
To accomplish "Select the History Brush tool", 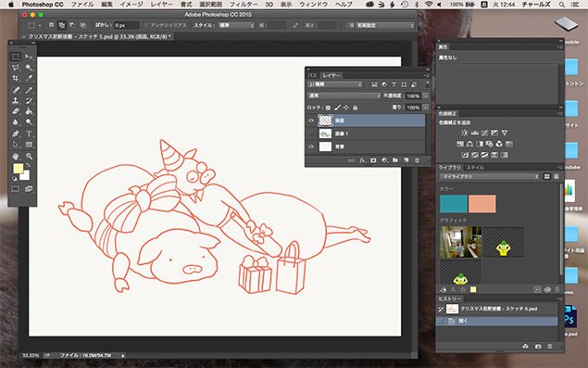I will (x=30, y=101).
